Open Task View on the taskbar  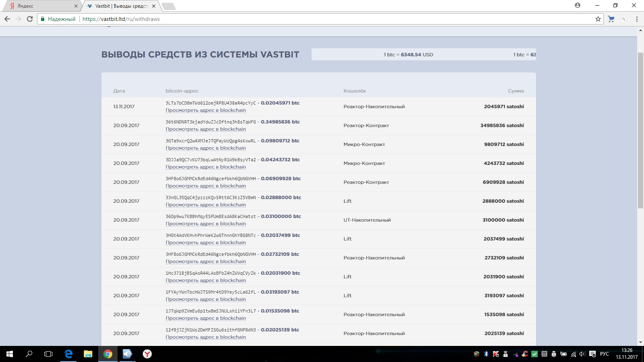point(48,354)
